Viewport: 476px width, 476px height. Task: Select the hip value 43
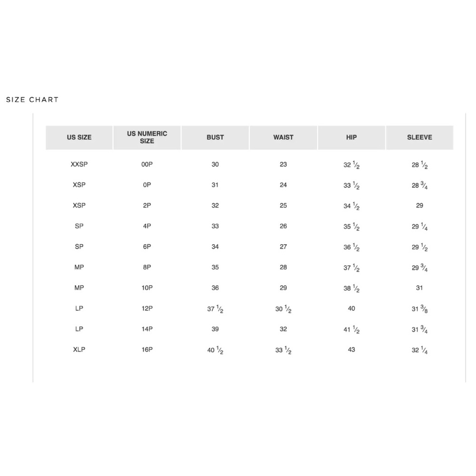coord(352,350)
